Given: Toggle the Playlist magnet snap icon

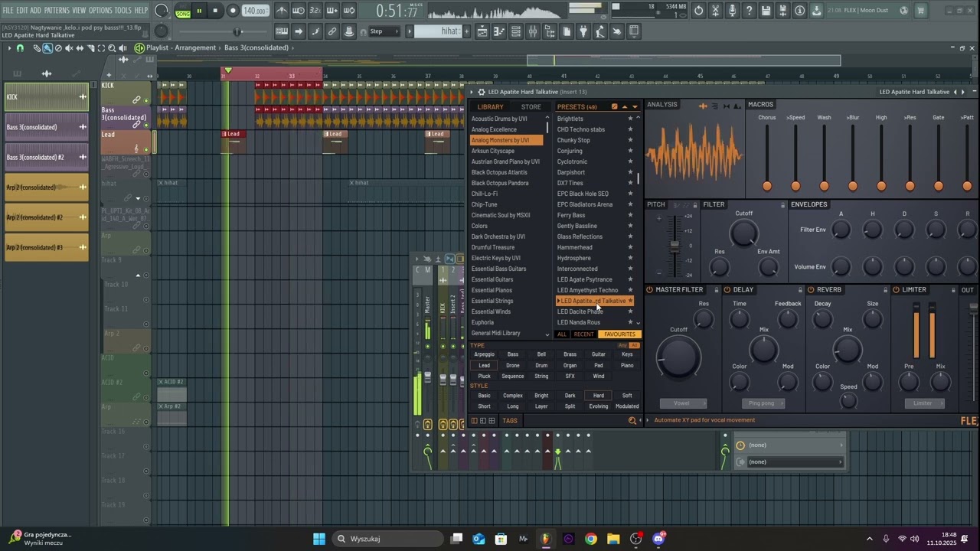Looking at the screenshot, I should pos(20,48).
